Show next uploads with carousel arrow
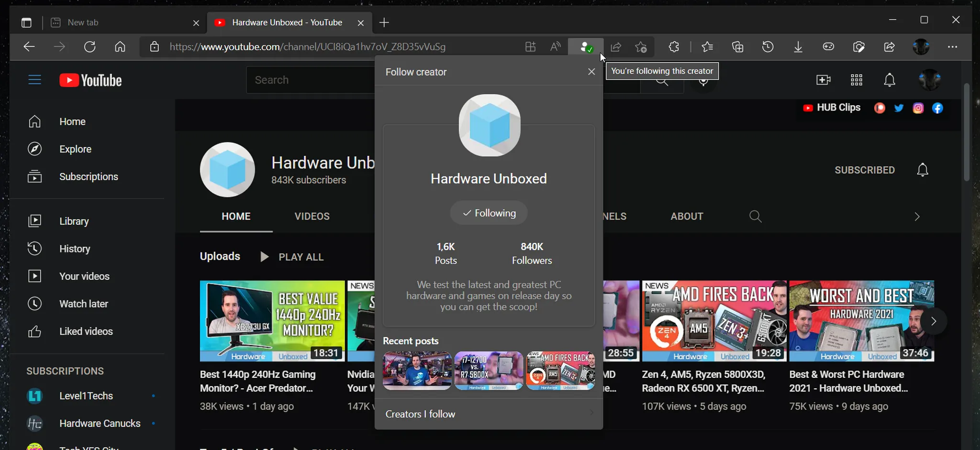Image resolution: width=980 pixels, height=450 pixels. coord(933,321)
